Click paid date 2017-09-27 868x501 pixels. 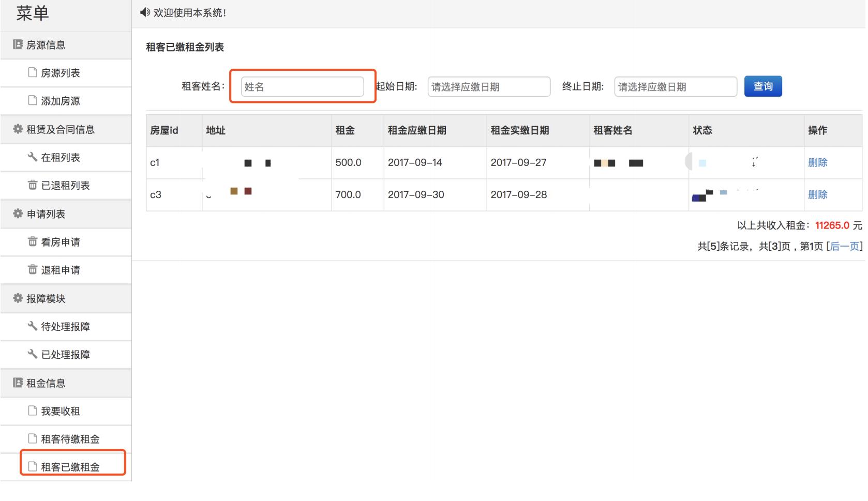tap(518, 162)
